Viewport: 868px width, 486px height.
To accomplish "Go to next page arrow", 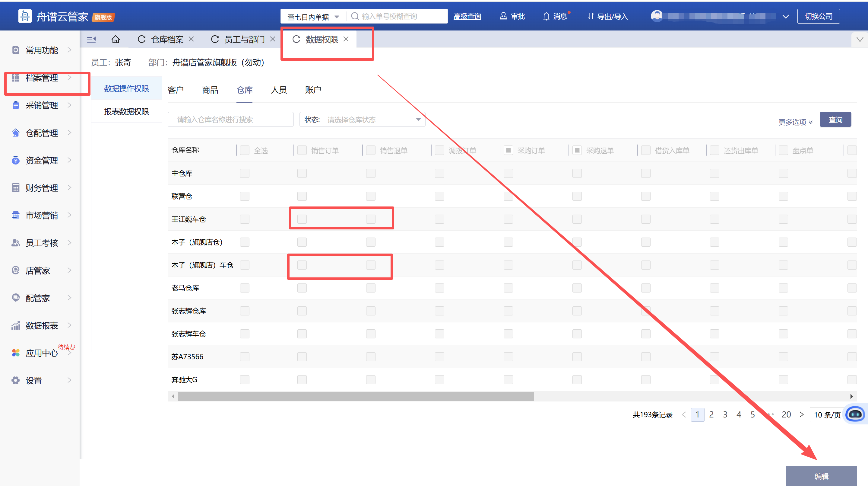I will (x=802, y=414).
